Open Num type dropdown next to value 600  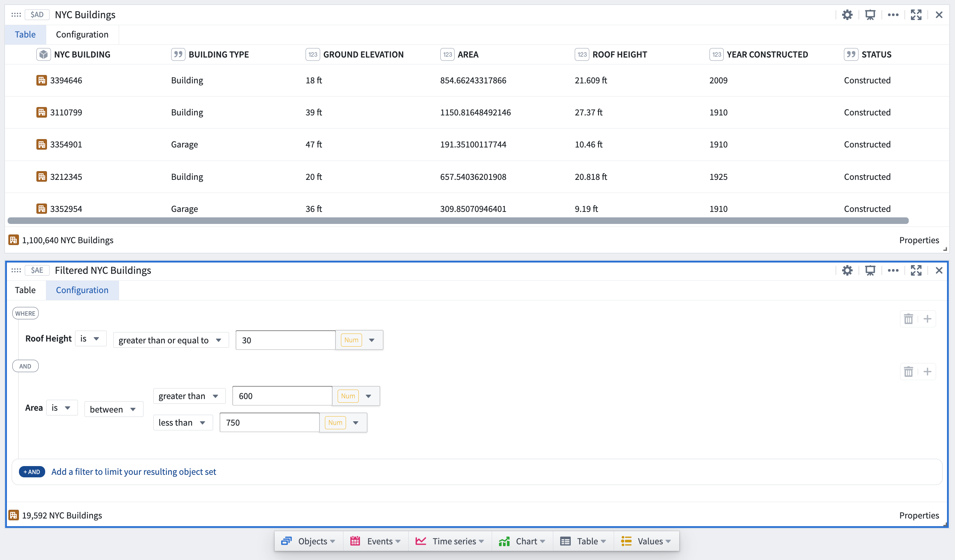[x=356, y=396]
